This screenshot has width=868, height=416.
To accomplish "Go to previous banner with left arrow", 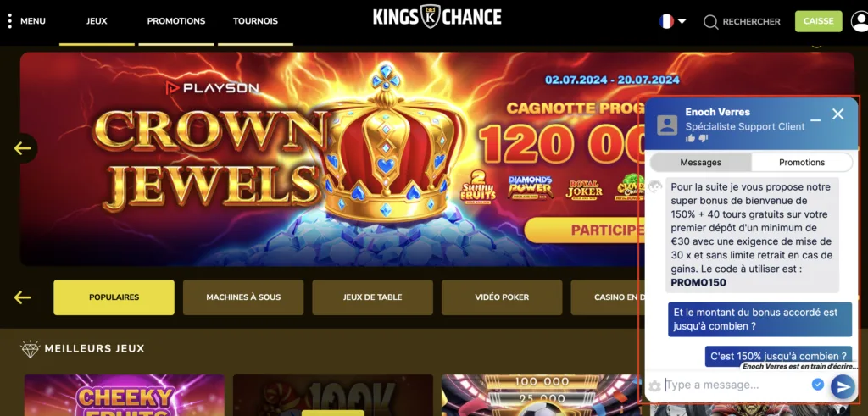I will pos(23,148).
